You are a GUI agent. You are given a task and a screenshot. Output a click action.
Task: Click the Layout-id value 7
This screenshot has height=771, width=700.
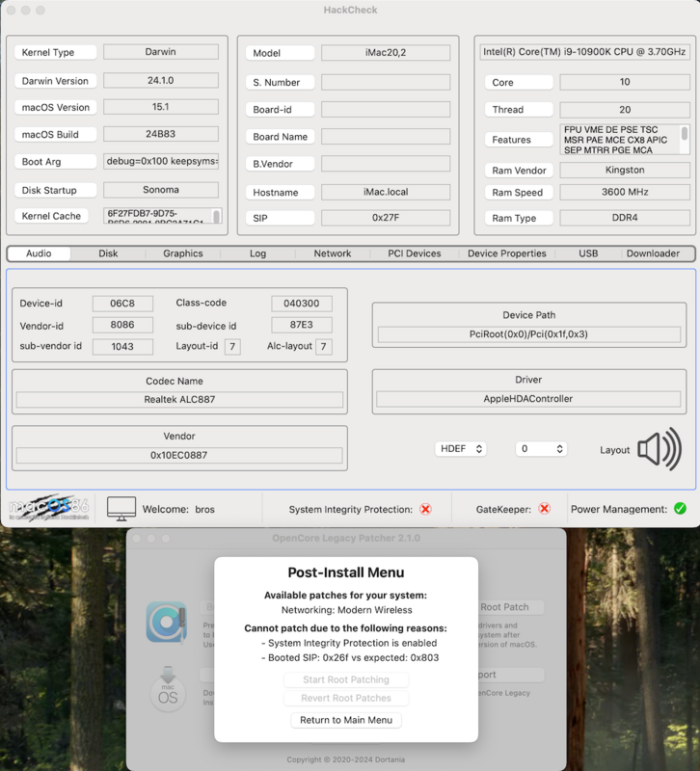coord(232,347)
